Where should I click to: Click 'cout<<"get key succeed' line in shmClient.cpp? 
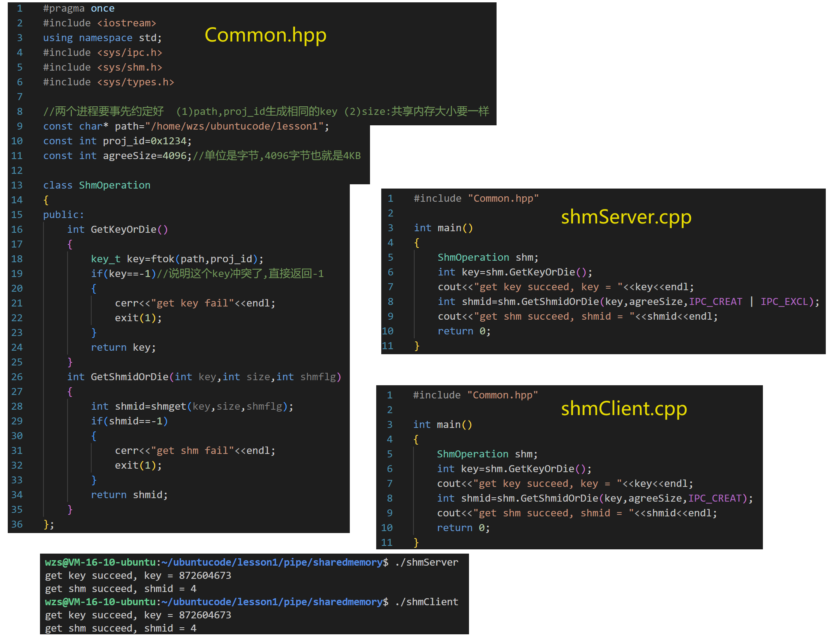tap(565, 484)
